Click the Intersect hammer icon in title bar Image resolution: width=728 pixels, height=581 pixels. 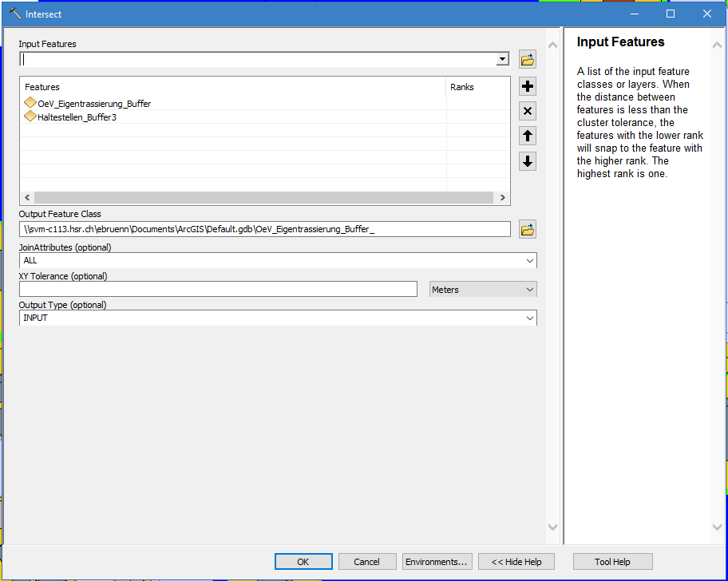point(14,14)
